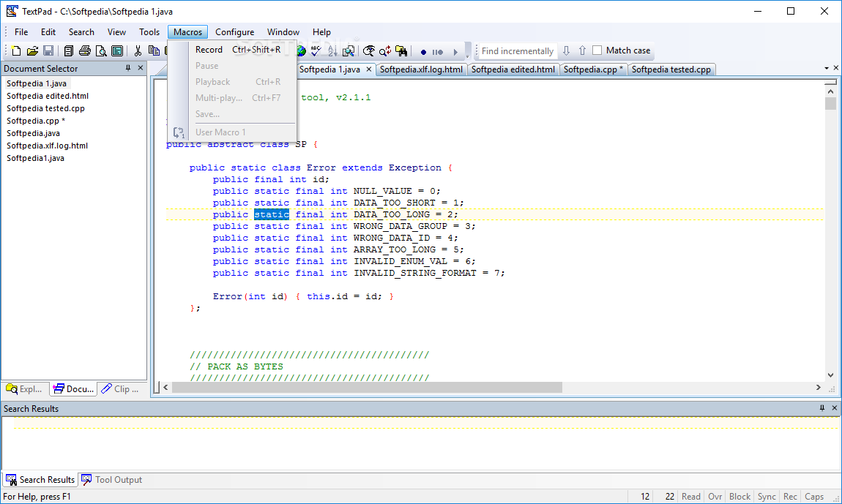Expand the toolbar overflow options arrow

[467, 51]
